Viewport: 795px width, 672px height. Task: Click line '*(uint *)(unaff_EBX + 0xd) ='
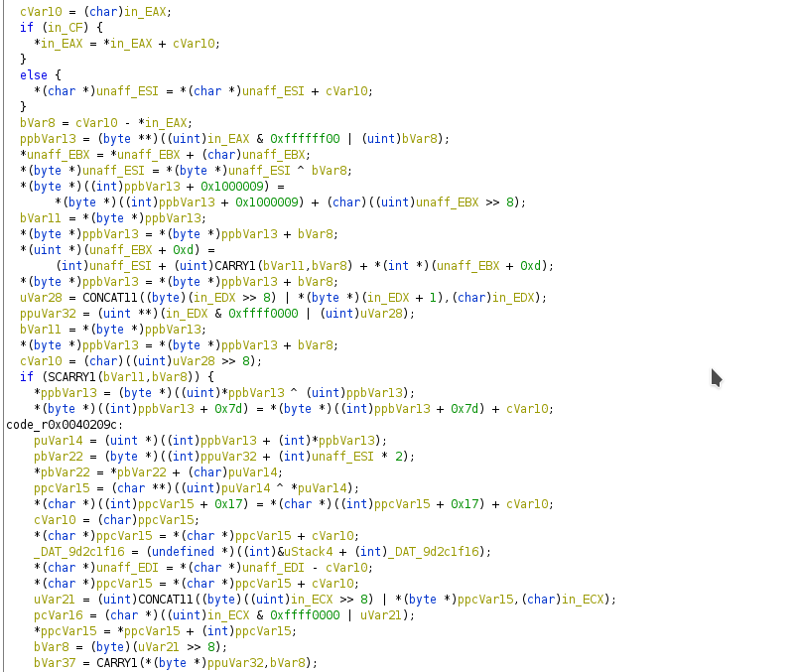click(x=117, y=250)
